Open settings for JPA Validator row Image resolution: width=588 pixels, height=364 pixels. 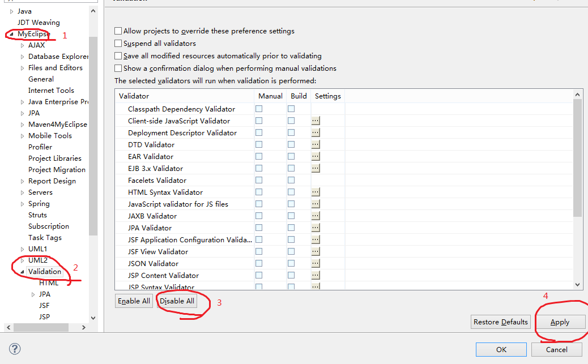316,228
